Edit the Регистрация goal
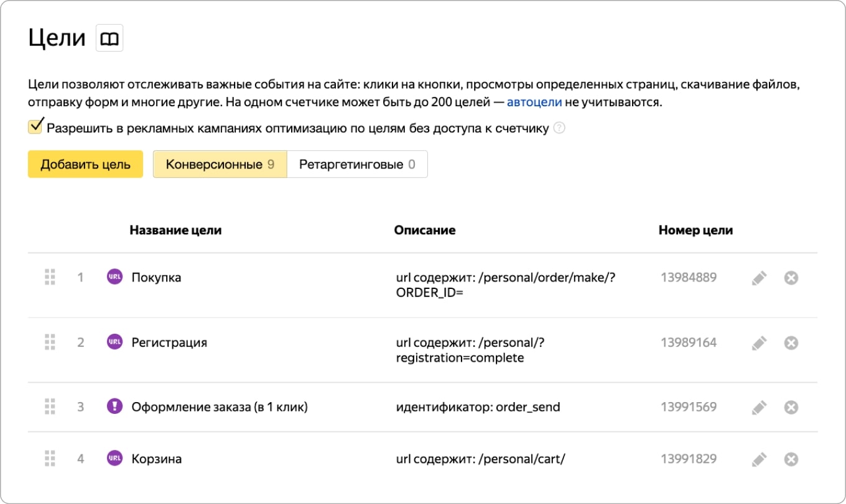The height and width of the screenshot is (504, 846). [759, 343]
